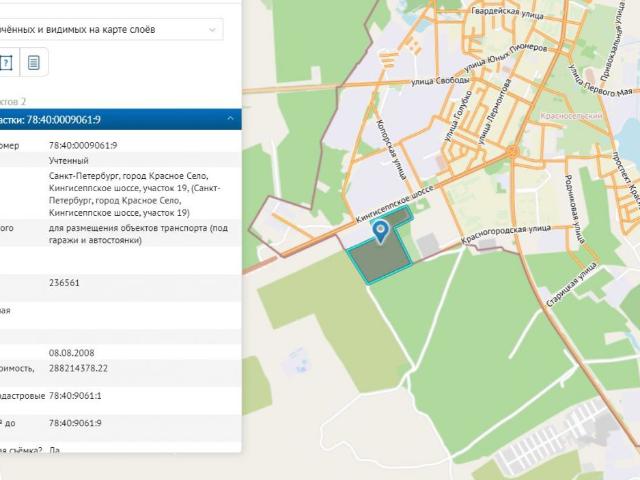Open the 'видимых на карте слоёв' layers dropdown
The height and width of the screenshot is (480, 640).
(x=111, y=29)
